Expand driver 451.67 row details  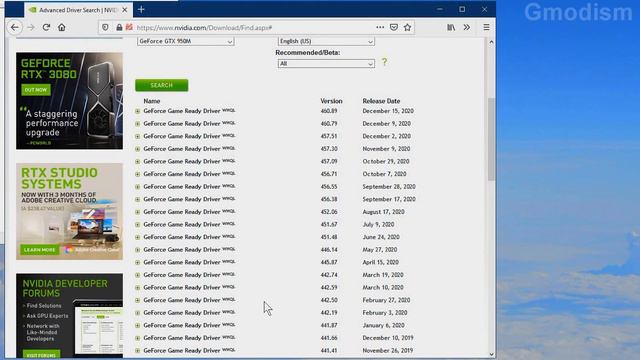click(x=138, y=224)
